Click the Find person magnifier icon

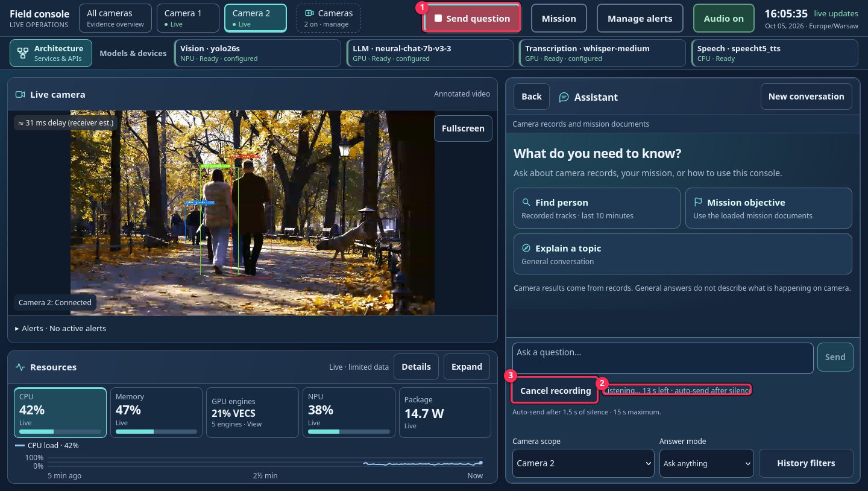tap(526, 203)
